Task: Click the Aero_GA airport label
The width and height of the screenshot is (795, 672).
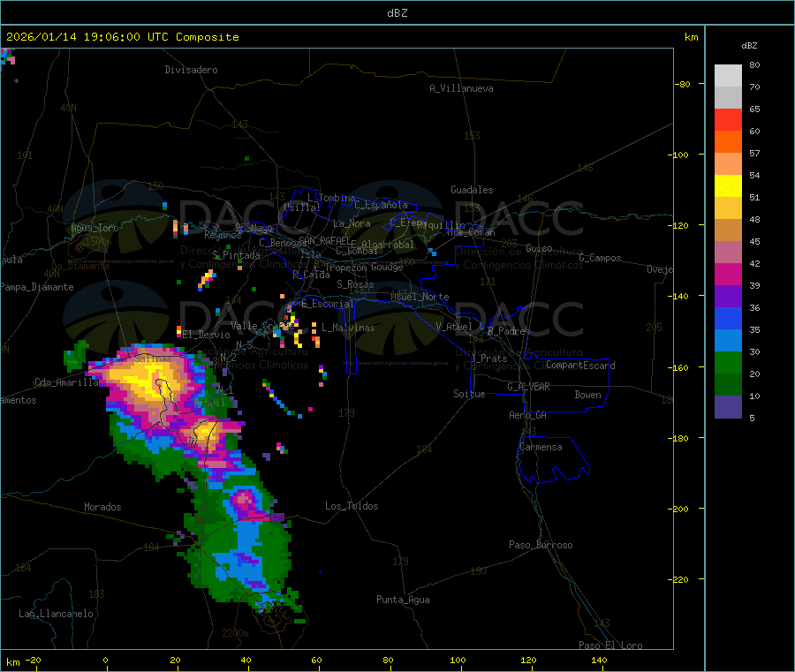Action: pyautogui.click(x=528, y=415)
